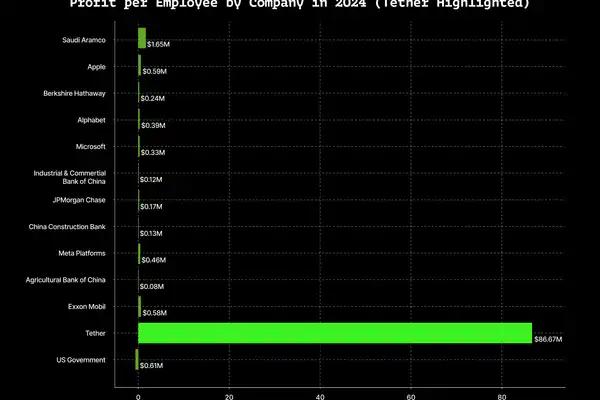This screenshot has width=600, height=400.
Task: Click the $0.33M value label
Action: click(x=153, y=152)
